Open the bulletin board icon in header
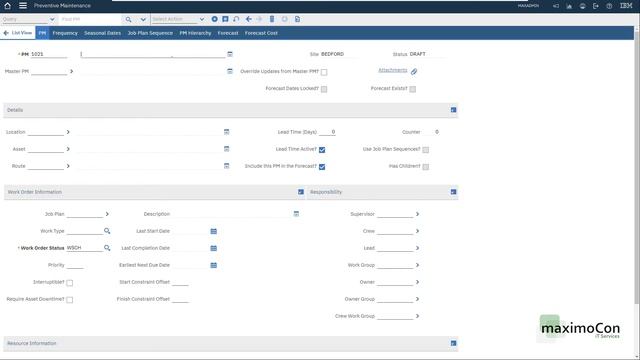640x360 pixels. [556, 6]
